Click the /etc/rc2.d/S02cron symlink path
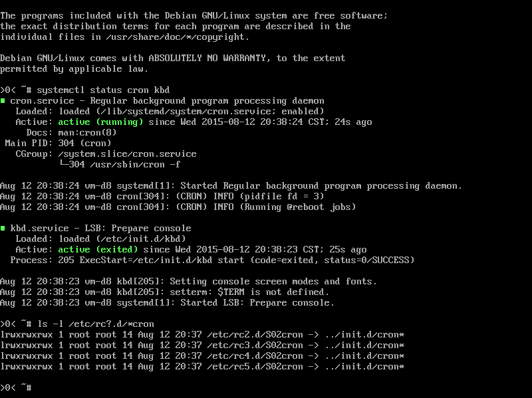The image size is (532, 398). [x=255, y=335]
